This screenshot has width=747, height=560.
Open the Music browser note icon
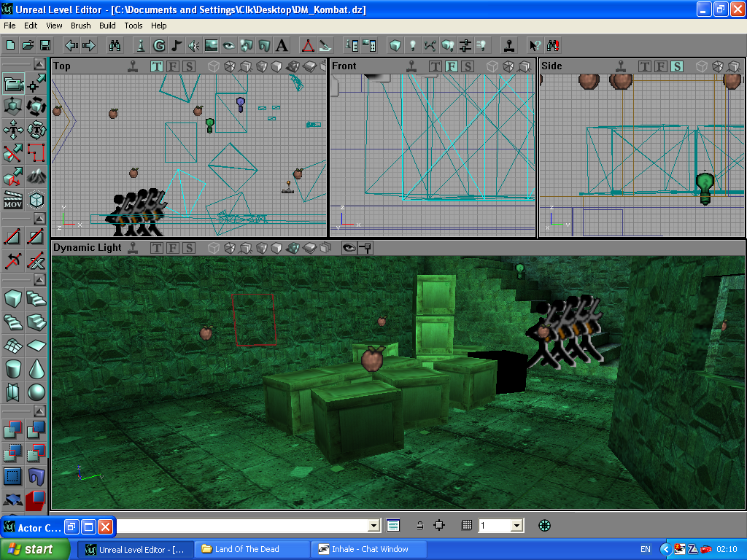point(177,45)
